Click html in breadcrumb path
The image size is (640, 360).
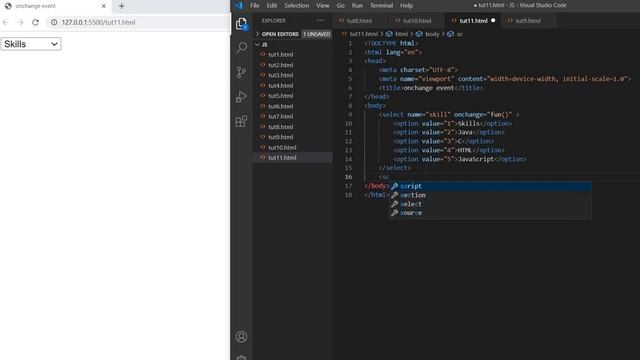401,34
